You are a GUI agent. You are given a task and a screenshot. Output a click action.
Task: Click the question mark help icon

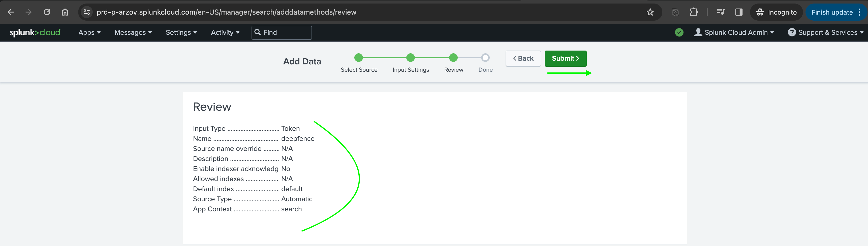(792, 33)
